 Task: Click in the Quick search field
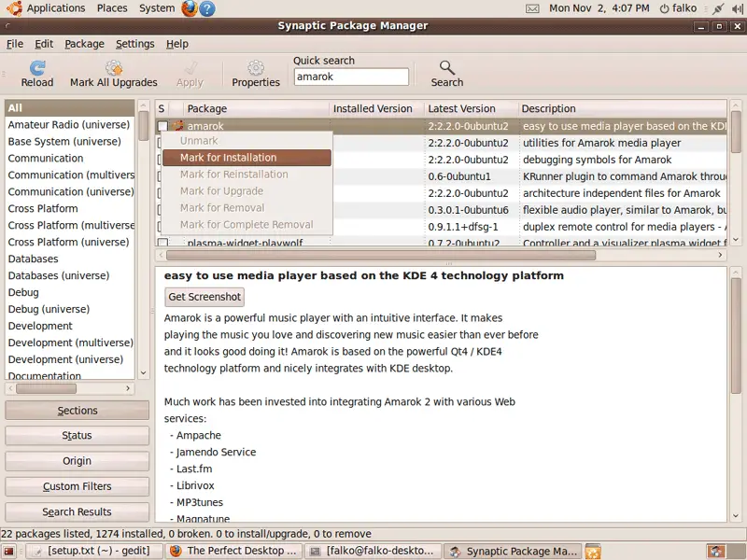(351, 77)
